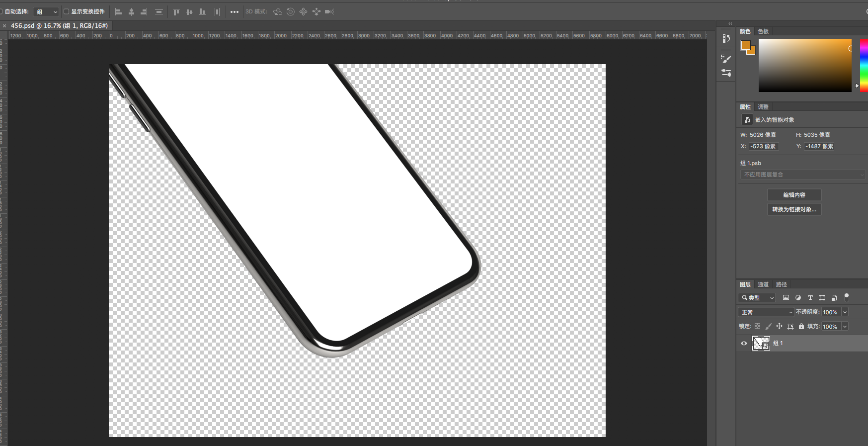Click the X position input field

pos(764,146)
